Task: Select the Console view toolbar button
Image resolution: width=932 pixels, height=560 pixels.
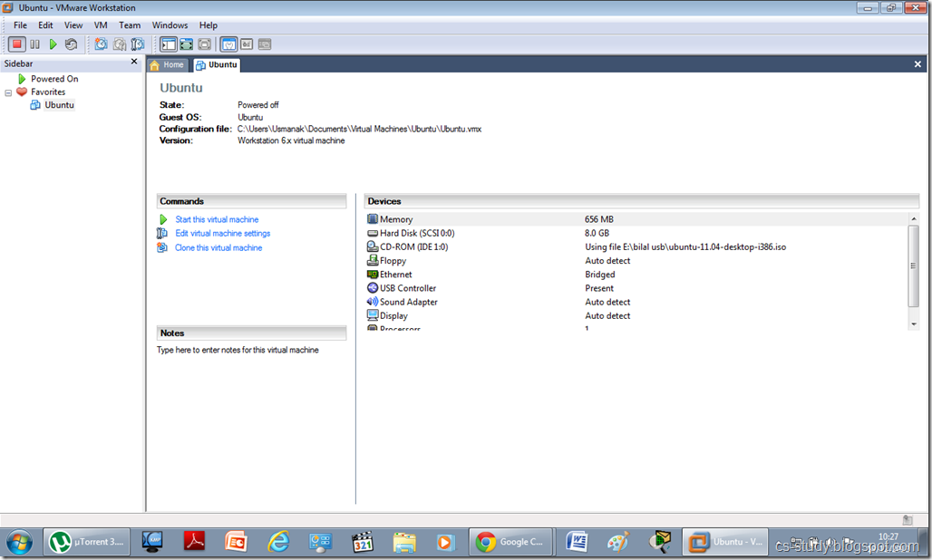Action: pyautogui.click(x=265, y=43)
